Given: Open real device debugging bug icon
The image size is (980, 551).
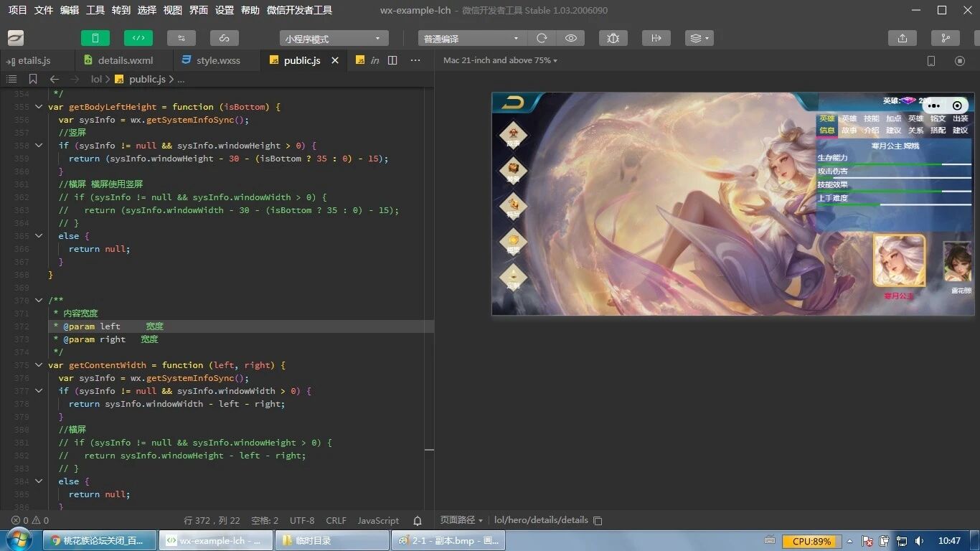Looking at the screenshot, I should (x=613, y=38).
